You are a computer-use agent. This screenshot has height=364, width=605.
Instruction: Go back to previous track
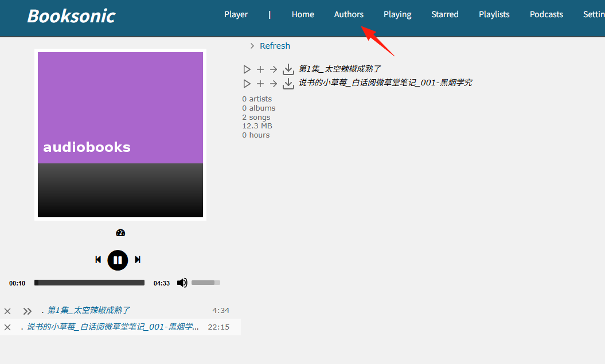click(x=98, y=260)
